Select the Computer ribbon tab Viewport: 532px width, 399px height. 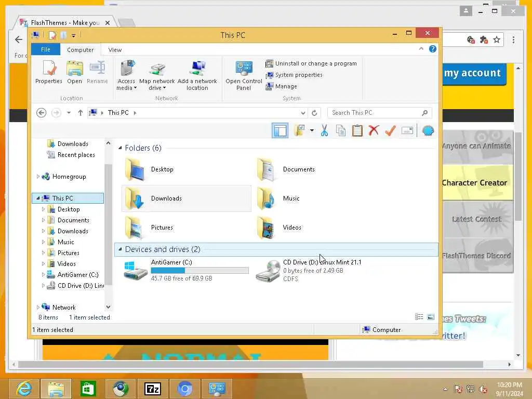tap(80, 49)
